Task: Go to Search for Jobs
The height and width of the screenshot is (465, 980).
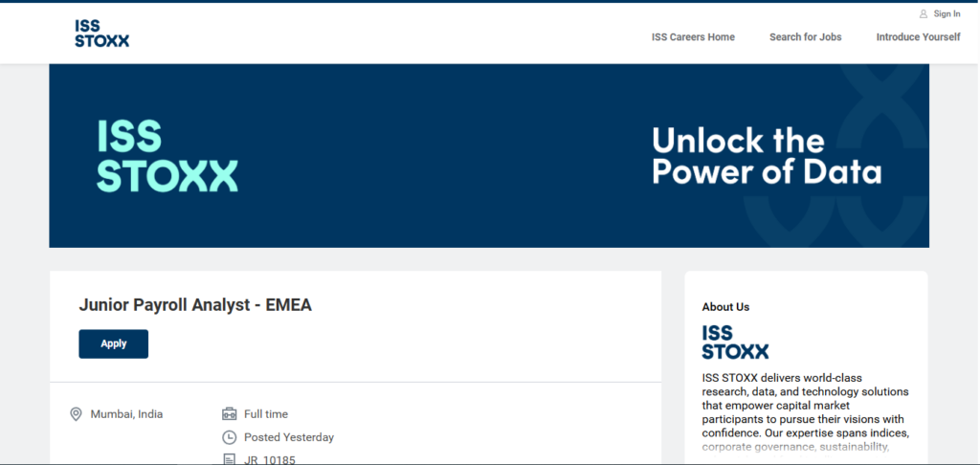Action: [805, 37]
